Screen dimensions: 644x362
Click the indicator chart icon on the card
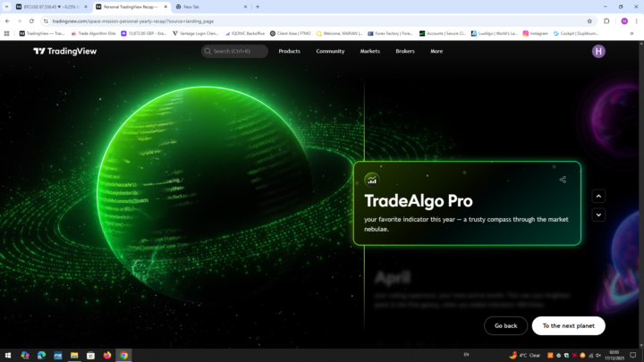coord(372,180)
